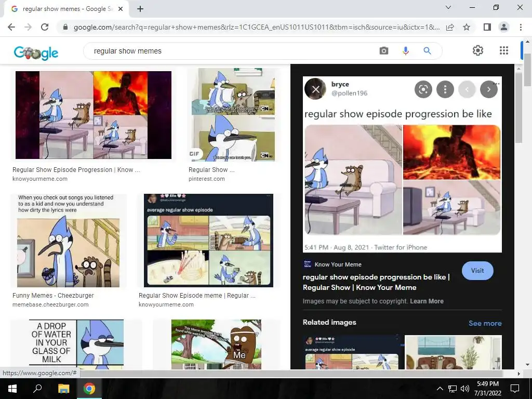Go forward in browser
This screenshot has height=399, width=532.
(28, 27)
